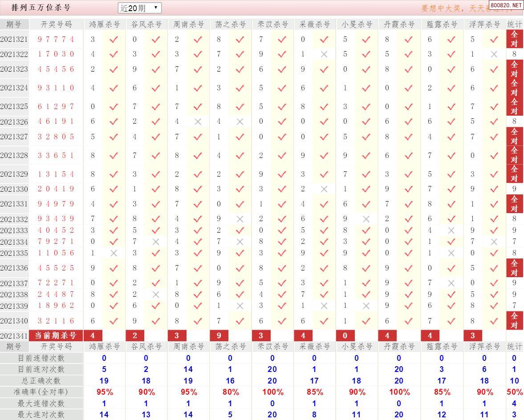Click the cross in 鸿雁 column, row 2021335
Image resolution: width=524 pixels, height=420 pixels.
[x=114, y=253]
